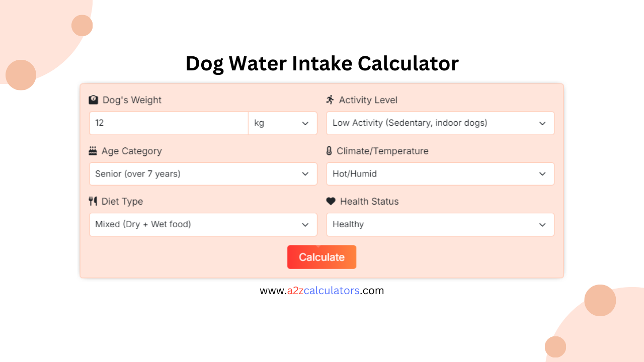Click the decorative circle in the bottom-right corner
The height and width of the screenshot is (362, 644).
point(600,300)
